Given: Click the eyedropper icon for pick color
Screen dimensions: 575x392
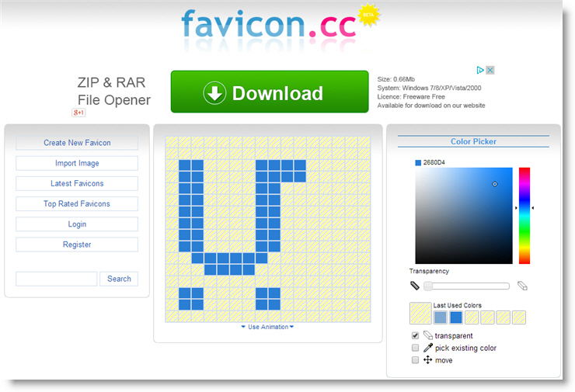Looking at the screenshot, I should click(x=427, y=348).
